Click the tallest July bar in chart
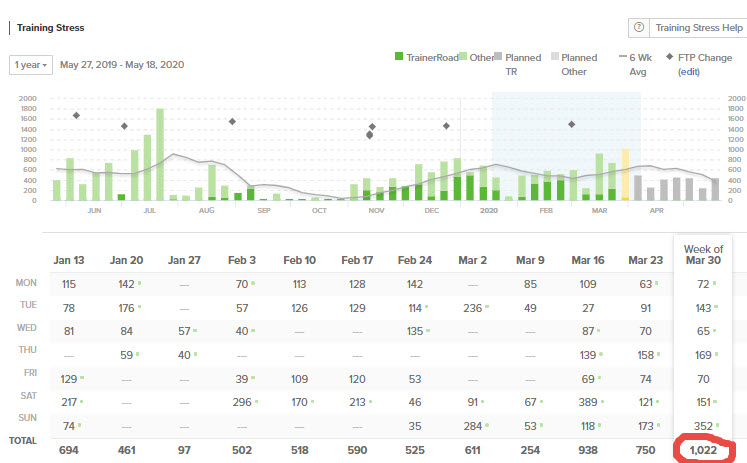 coord(160,154)
